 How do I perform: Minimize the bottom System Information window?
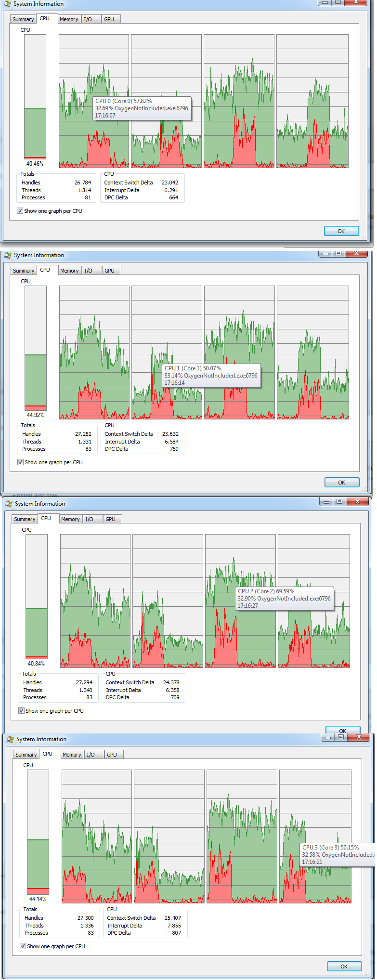tap(327, 737)
